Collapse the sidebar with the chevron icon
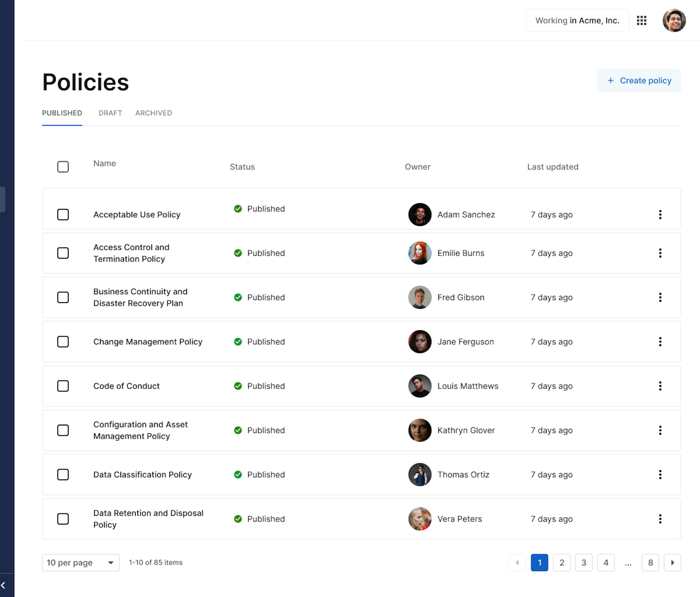Image resolution: width=700 pixels, height=597 pixels. coord(3,585)
